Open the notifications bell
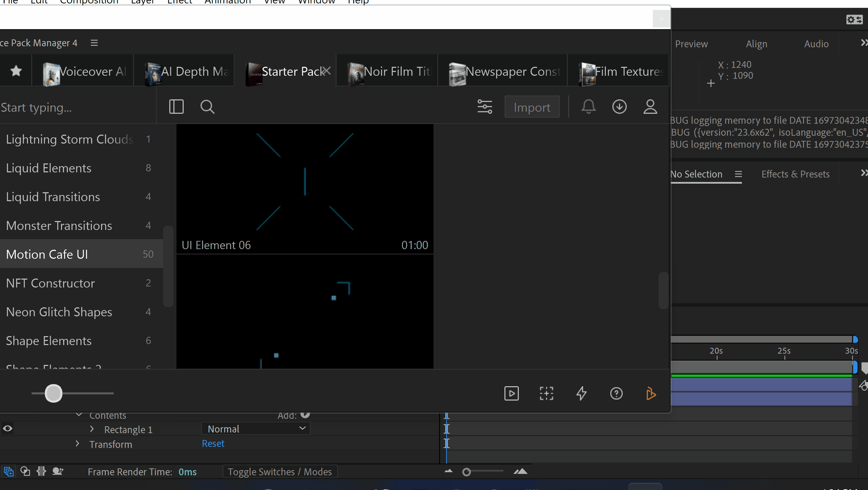This screenshot has width=868, height=490. (588, 107)
